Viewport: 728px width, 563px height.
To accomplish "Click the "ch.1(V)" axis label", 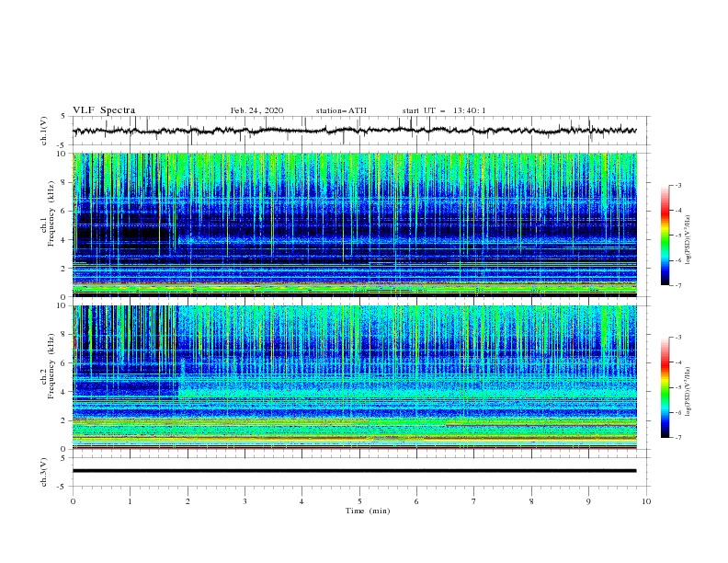I will point(44,131).
